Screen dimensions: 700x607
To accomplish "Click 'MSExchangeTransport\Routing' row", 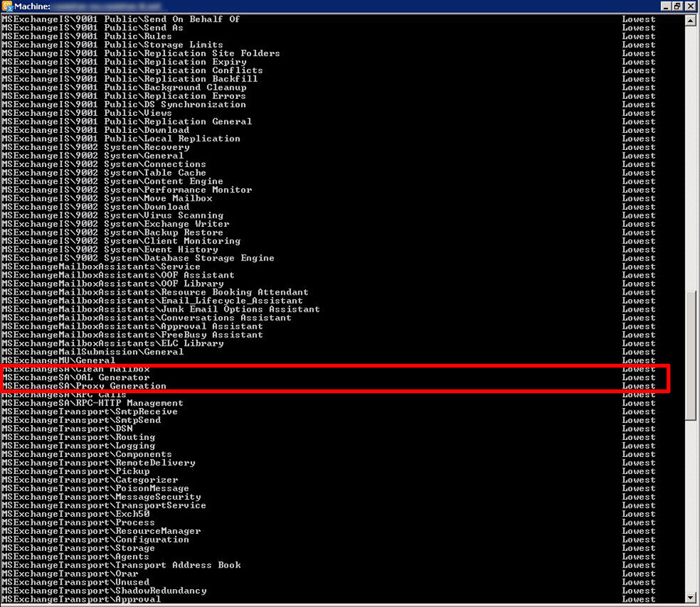I will (x=328, y=437).
